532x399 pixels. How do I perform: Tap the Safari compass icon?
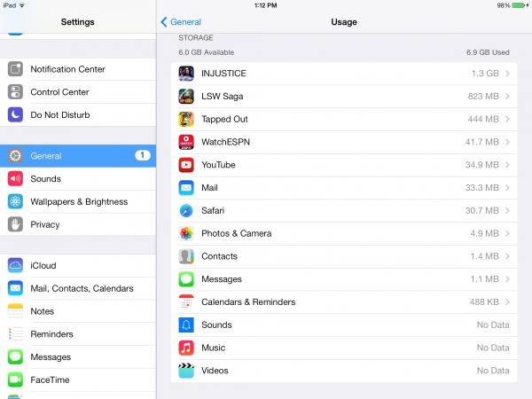[186, 210]
